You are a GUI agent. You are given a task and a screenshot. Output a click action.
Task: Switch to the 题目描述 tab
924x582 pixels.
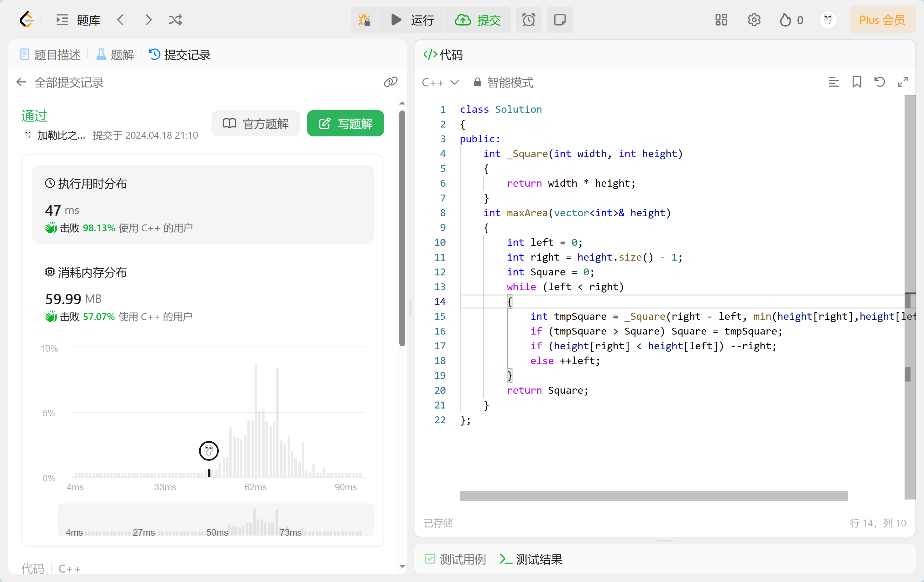coord(51,55)
